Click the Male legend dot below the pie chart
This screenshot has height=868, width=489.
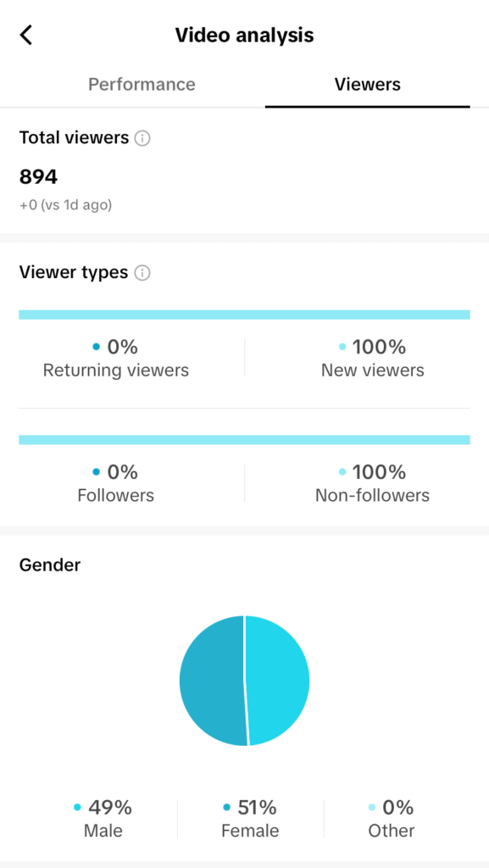click(78, 808)
